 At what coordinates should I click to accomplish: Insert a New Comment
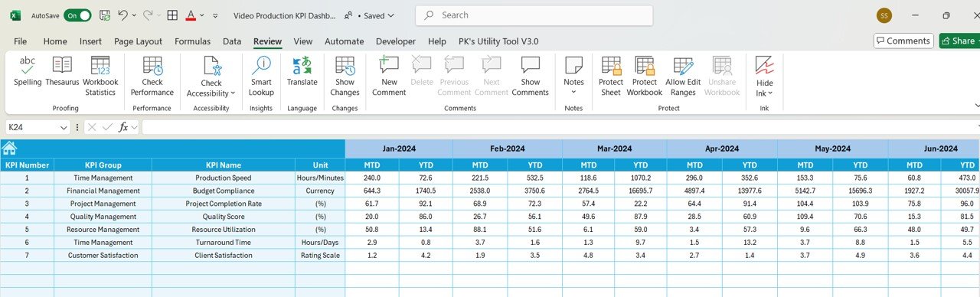[389, 77]
